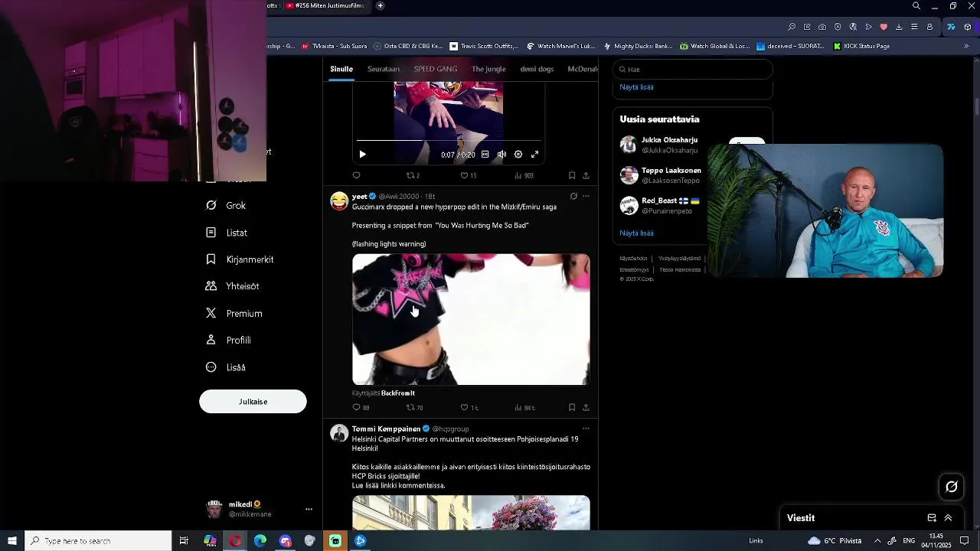The height and width of the screenshot is (551, 980).
Task: Open more options on yeet post
Action: click(586, 196)
